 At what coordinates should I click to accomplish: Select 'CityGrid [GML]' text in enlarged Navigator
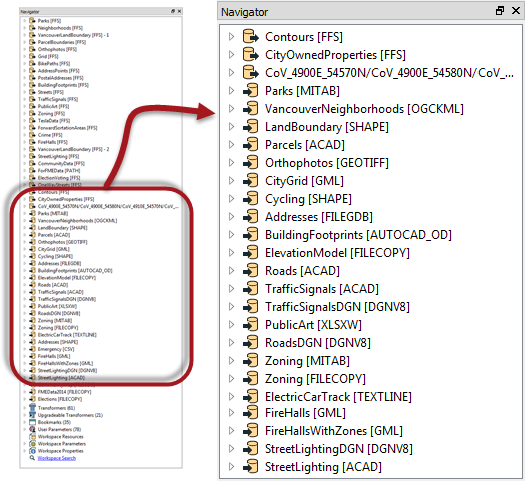[x=304, y=181]
